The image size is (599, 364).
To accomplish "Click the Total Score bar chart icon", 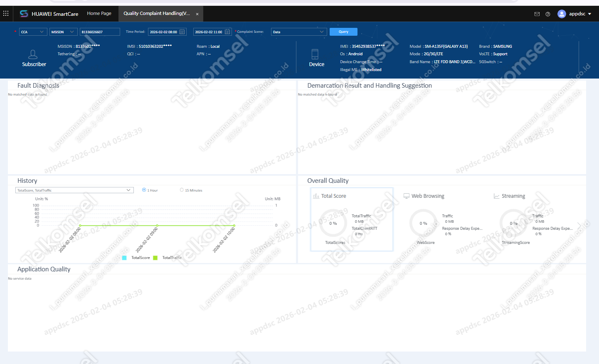I will [316, 196].
